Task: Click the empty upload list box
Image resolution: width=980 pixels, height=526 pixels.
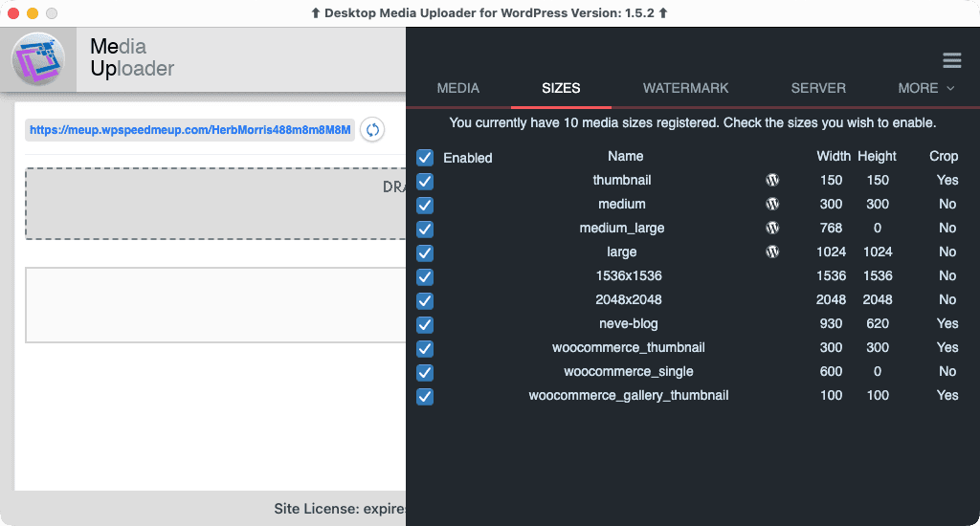Action: (215, 305)
